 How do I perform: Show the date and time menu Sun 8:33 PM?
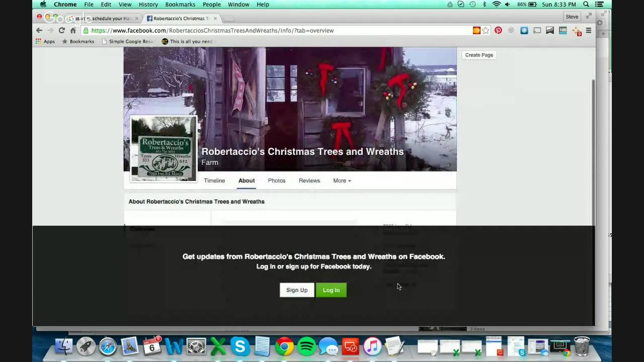click(559, 4)
